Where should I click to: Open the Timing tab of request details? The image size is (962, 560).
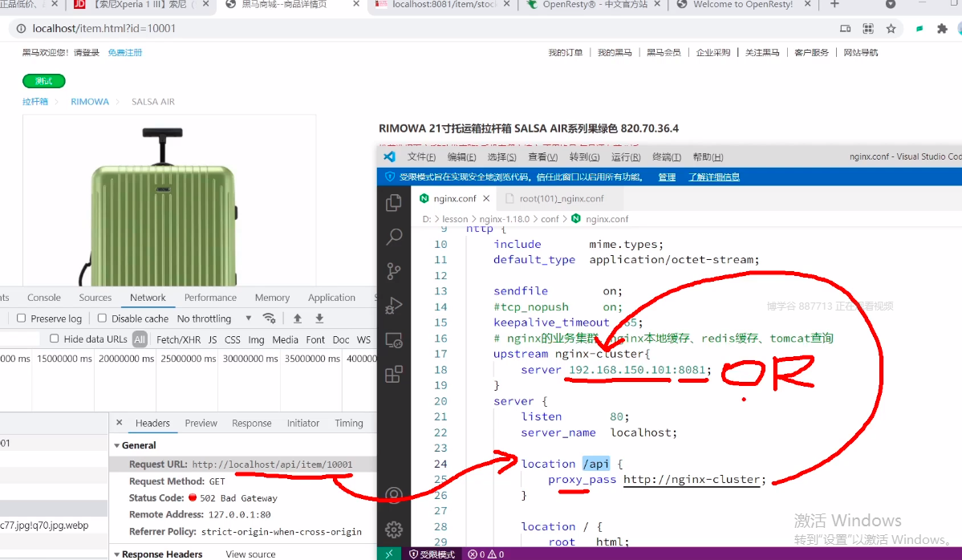click(348, 424)
